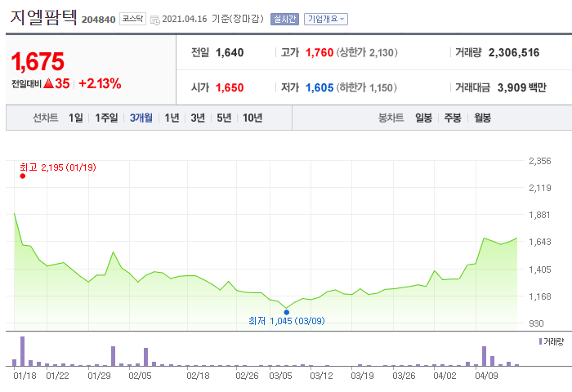Click the clock icon beside the 2021.04.16 date

tap(155, 20)
